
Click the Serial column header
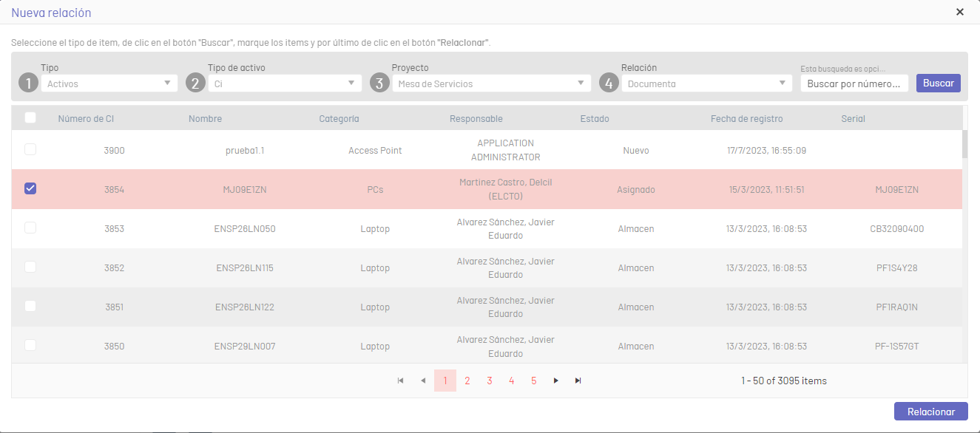(853, 118)
